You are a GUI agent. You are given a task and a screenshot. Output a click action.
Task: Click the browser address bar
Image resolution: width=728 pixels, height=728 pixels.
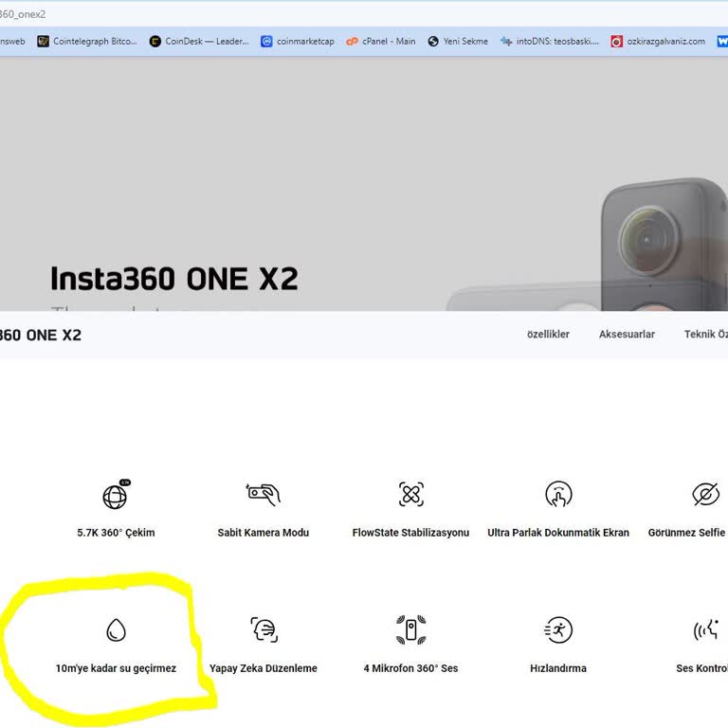tap(364, 14)
